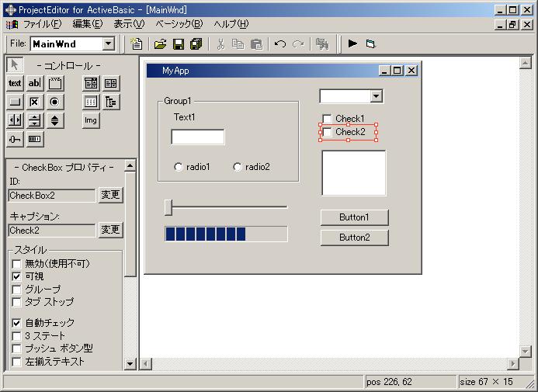
Task: Click Button1 in the MyApp form
Action: pos(354,217)
